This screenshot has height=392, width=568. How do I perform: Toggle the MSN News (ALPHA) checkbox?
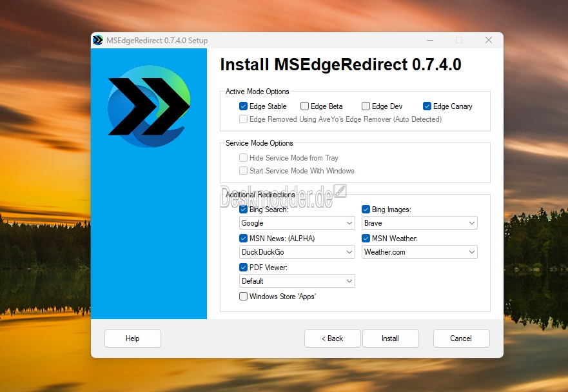[244, 239]
